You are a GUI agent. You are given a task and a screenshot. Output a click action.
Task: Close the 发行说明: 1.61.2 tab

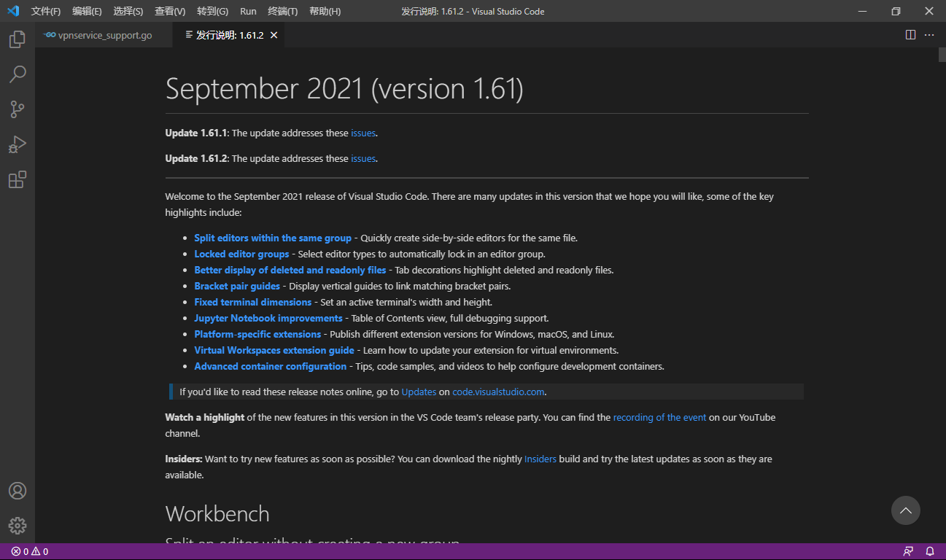pyautogui.click(x=274, y=34)
